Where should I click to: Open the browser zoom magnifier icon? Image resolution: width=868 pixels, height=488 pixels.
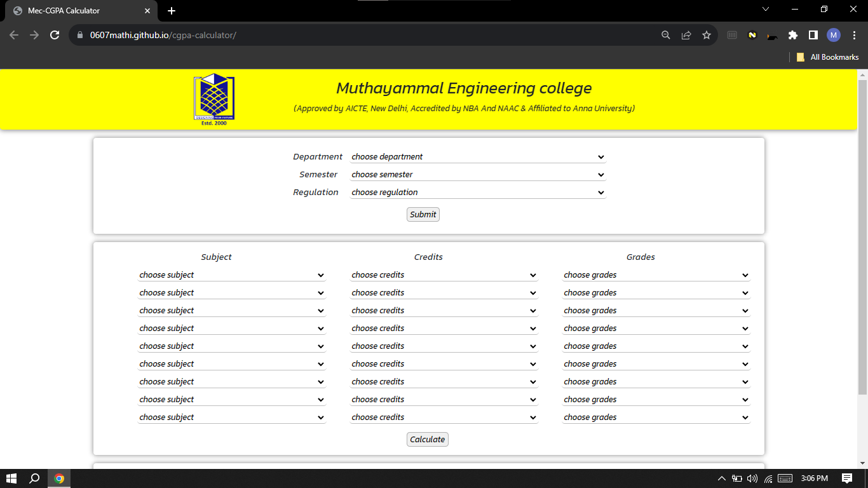coord(666,35)
